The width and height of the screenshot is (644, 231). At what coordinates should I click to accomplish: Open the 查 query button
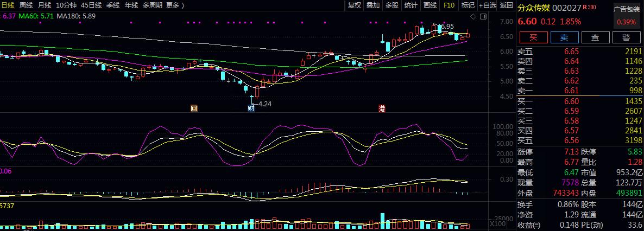(x=596, y=37)
